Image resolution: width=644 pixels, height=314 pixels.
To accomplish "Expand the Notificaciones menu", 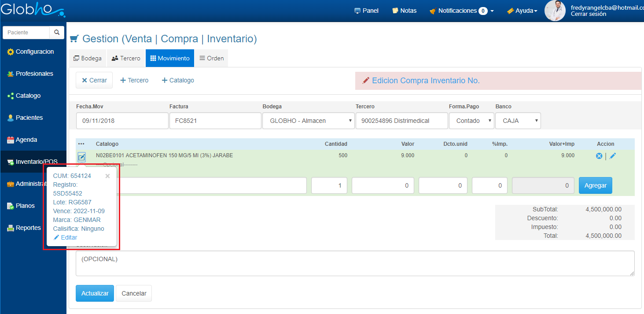I will click(x=461, y=11).
